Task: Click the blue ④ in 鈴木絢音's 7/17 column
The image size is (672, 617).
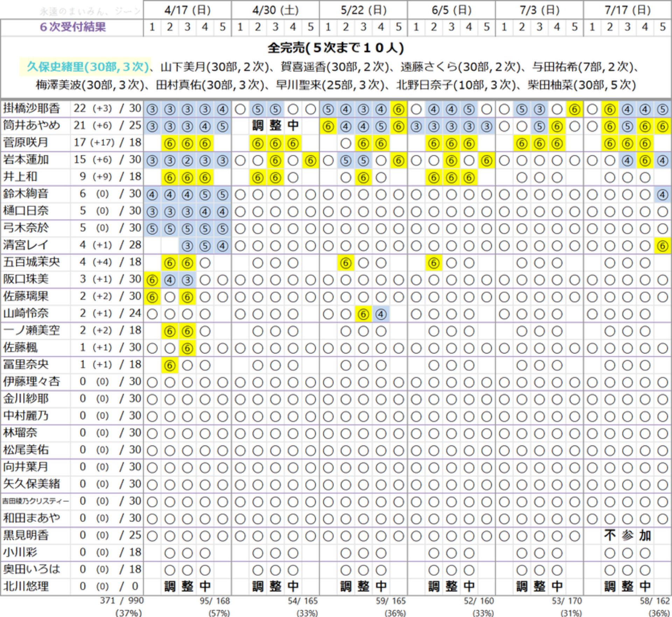Action: pyautogui.click(x=662, y=195)
